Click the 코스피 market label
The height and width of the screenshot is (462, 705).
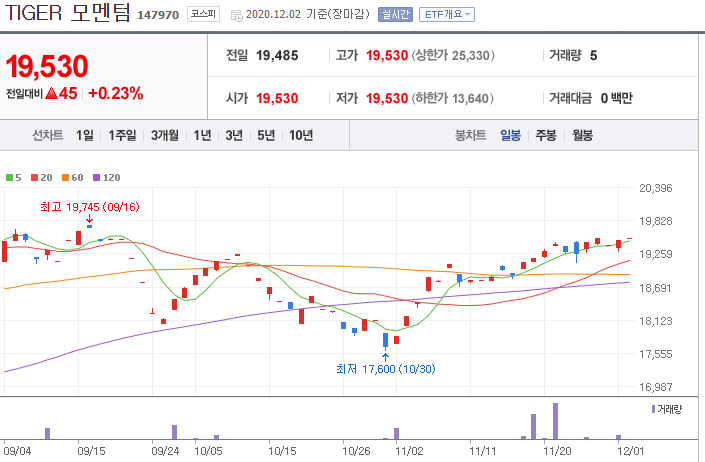coord(203,14)
